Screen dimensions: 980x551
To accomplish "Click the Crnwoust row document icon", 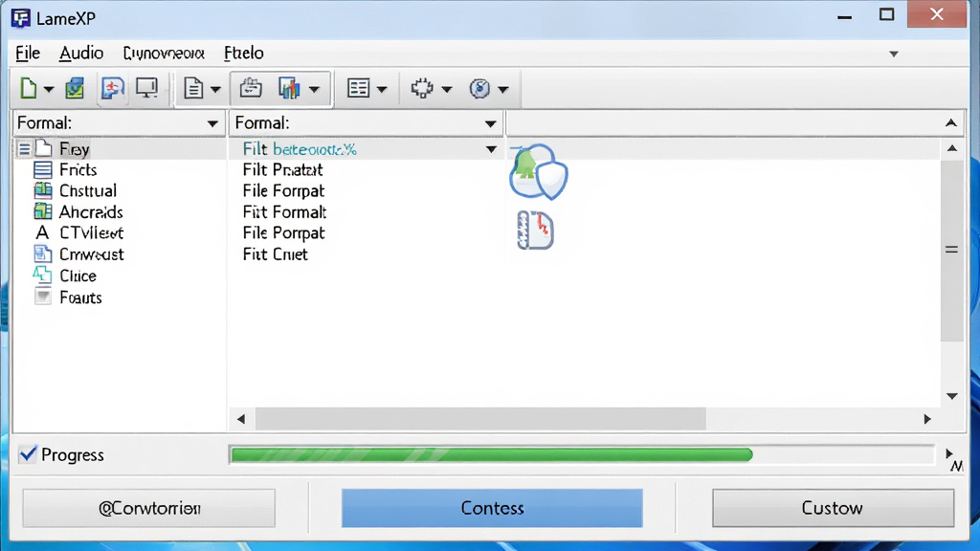I will pos(42,253).
